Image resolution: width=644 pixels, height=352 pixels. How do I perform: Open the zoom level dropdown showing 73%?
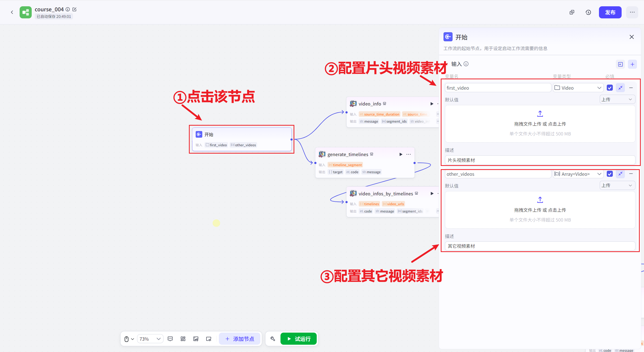[x=150, y=339]
